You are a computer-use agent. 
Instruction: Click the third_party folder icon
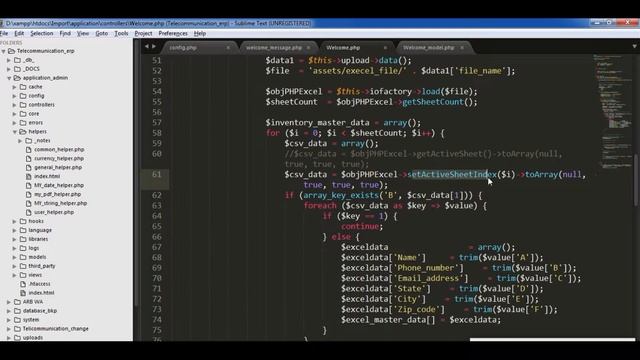[23, 266]
